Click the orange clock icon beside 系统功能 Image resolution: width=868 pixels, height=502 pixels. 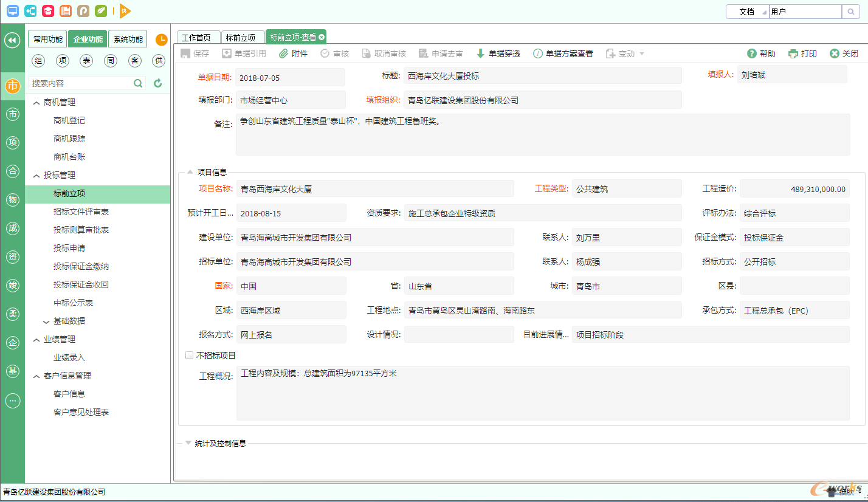pyautogui.click(x=162, y=40)
